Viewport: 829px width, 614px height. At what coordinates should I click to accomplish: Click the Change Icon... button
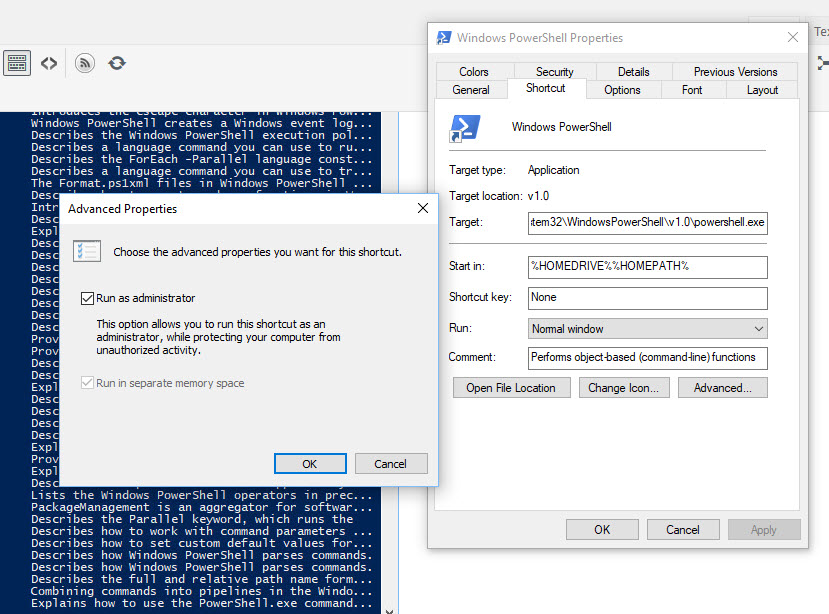(x=624, y=388)
